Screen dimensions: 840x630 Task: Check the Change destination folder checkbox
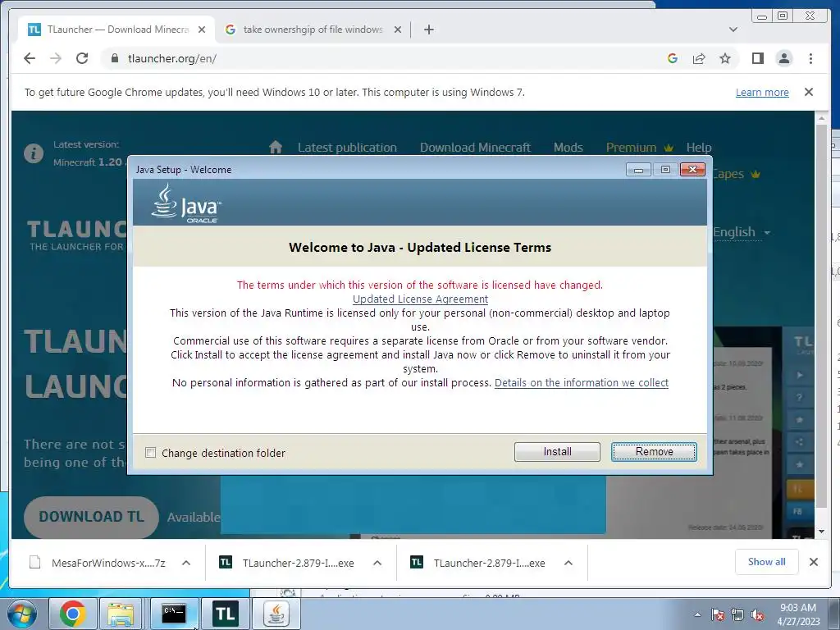pyautogui.click(x=151, y=453)
